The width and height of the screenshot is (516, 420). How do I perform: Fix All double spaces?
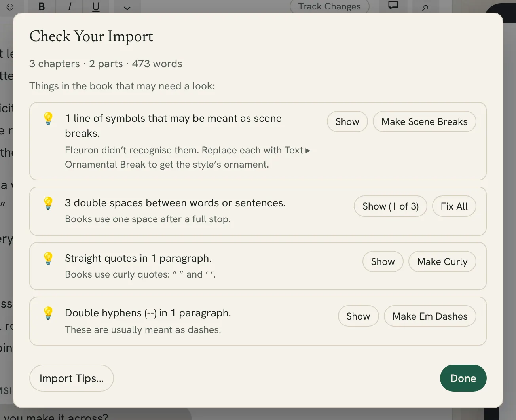454,206
